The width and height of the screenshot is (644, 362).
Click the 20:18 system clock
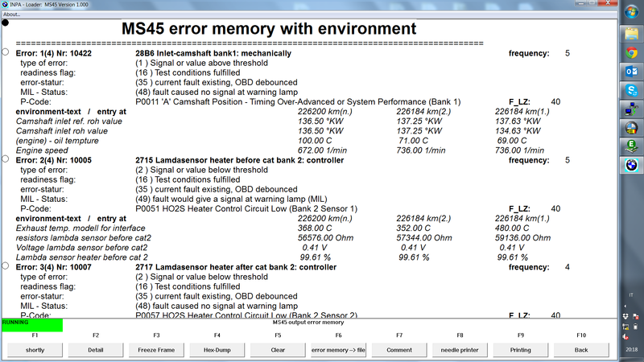click(632, 350)
